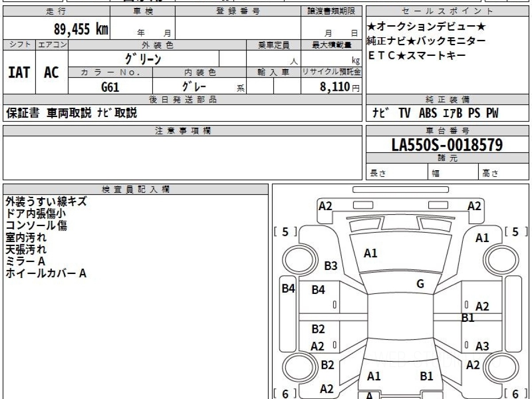Click the 登録番号 header cell

tap(238, 12)
